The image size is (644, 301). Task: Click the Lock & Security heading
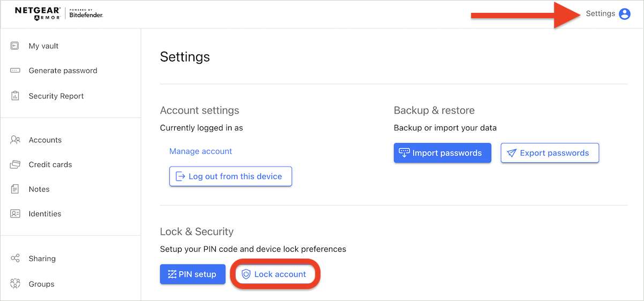pyautogui.click(x=197, y=232)
